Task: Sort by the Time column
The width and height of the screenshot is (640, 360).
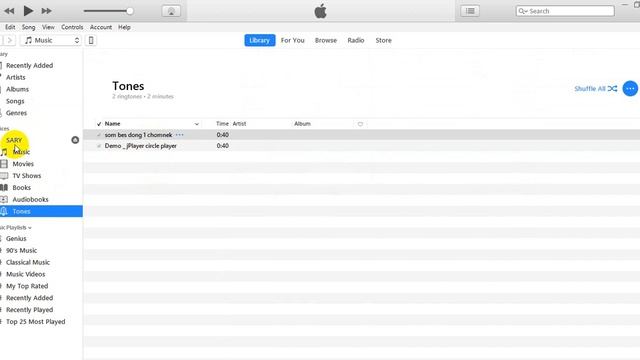Action: coord(222,124)
